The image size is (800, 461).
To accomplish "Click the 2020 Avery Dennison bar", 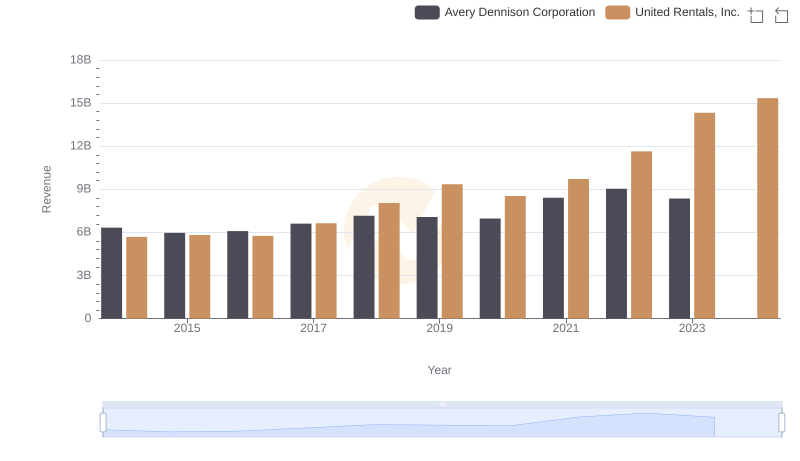I will (x=490, y=268).
